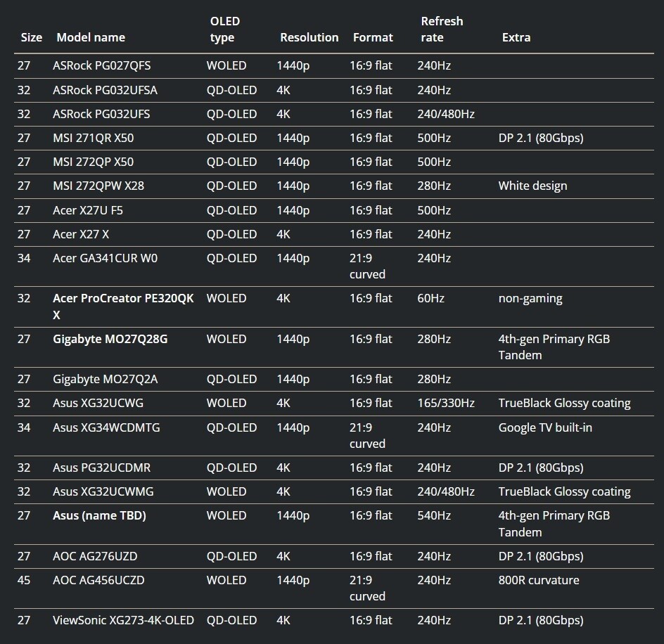664x644 pixels.
Task: Click the "Google TV built-in" extra cell
Action: point(545,427)
